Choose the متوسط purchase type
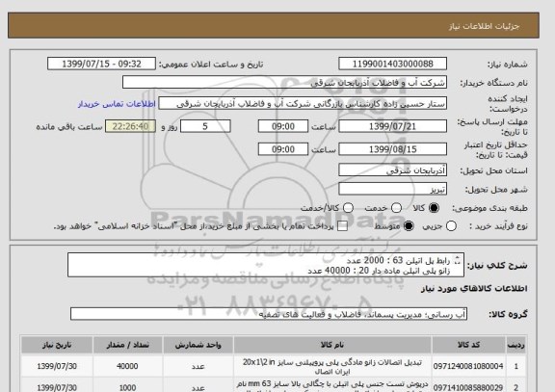 (x=409, y=226)
